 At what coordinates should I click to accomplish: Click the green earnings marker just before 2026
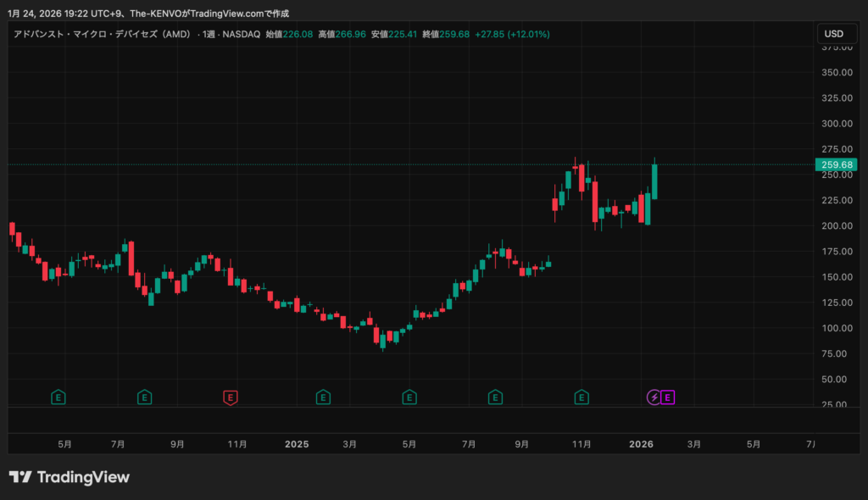tap(581, 397)
